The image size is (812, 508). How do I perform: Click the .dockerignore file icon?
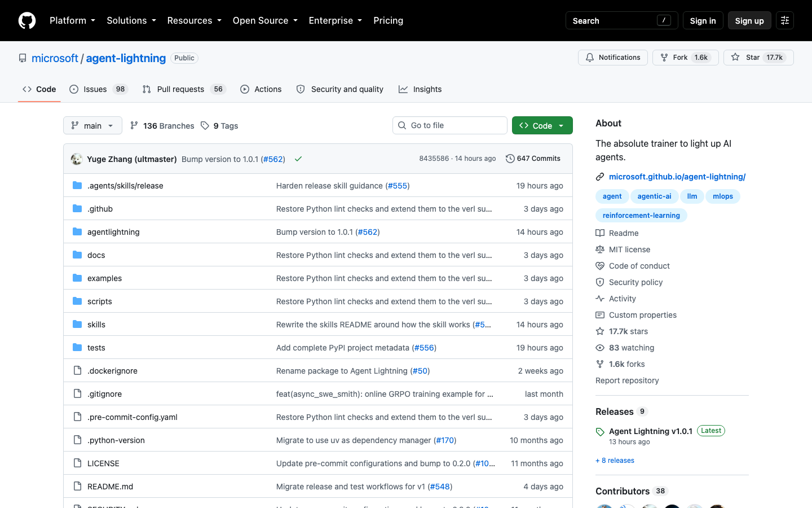point(77,371)
